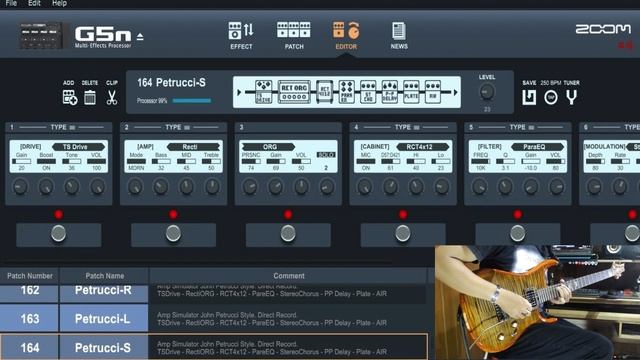The image size is (640, 360).
Task: Switch to the EDITOR section
Action: 346,36
